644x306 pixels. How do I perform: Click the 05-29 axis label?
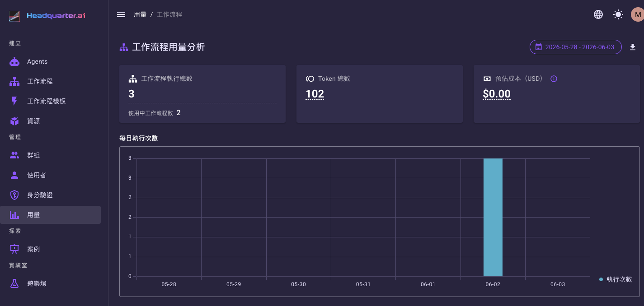tap(234, 284)
